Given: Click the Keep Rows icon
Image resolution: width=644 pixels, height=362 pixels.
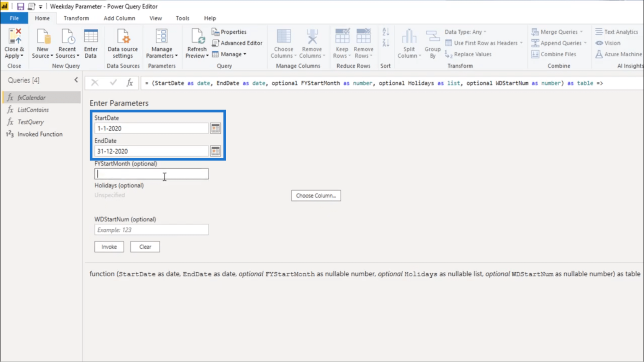Looking at the screenshot, I should (x=342, y=36).
